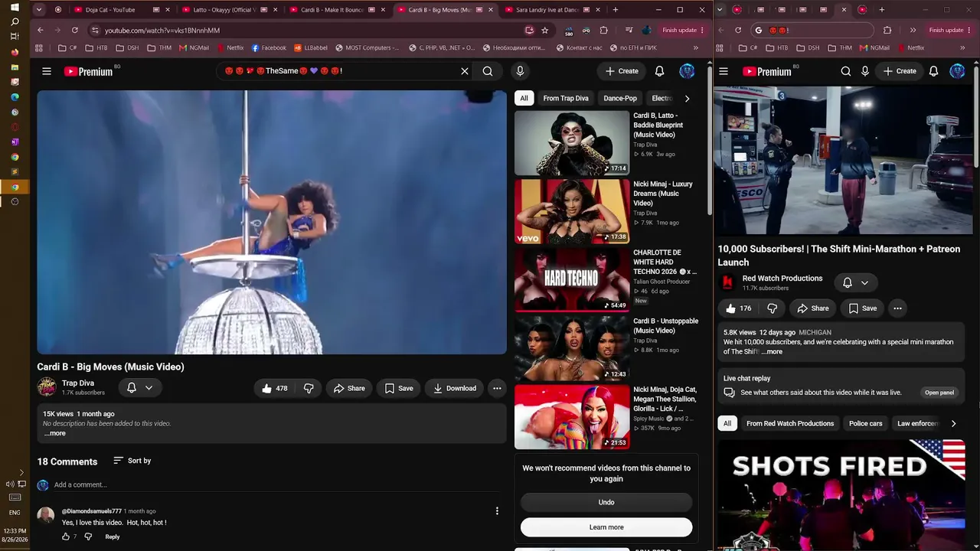Run the search with the magnifier button

tap(488, 71)
